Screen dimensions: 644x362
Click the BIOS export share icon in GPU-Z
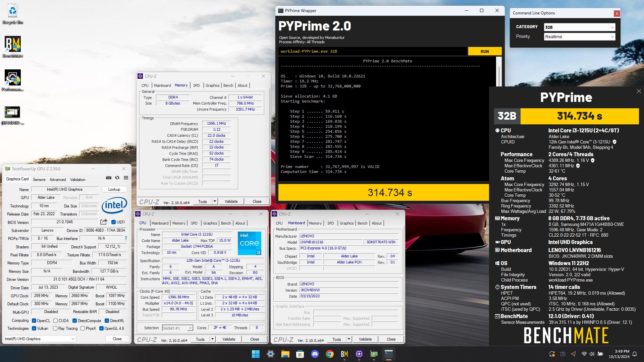pos(104,222)
